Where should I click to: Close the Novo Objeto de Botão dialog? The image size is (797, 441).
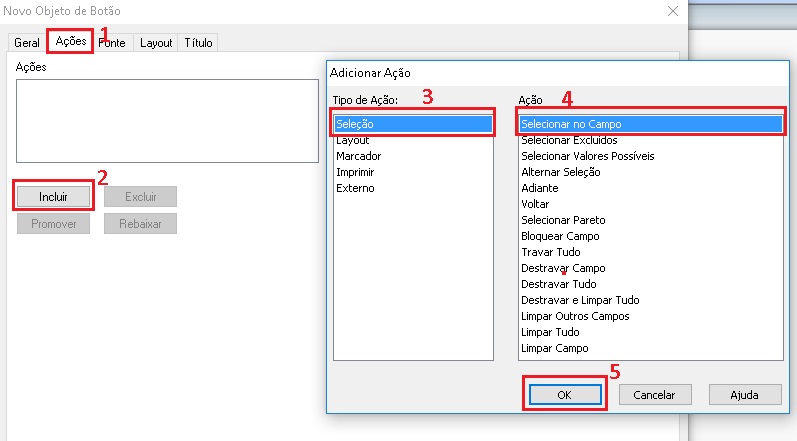click(x=670, y=12)
